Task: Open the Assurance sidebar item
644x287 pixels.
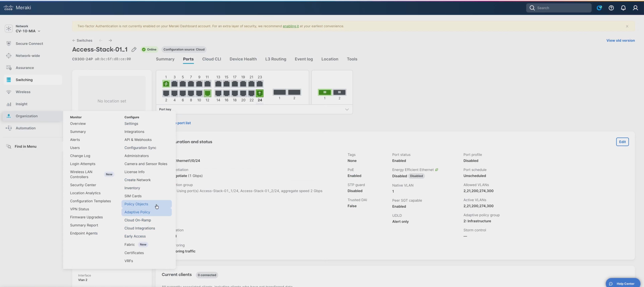Action: coord(33,68)
